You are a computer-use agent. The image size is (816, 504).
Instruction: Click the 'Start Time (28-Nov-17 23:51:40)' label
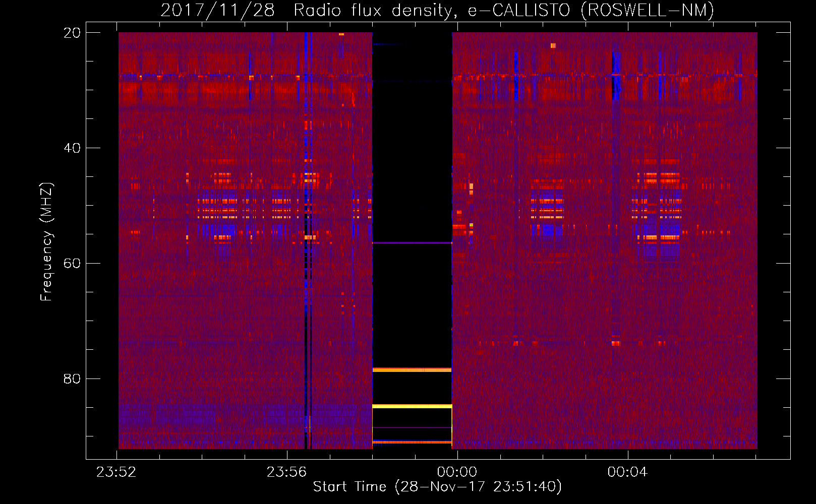(437, 487)
